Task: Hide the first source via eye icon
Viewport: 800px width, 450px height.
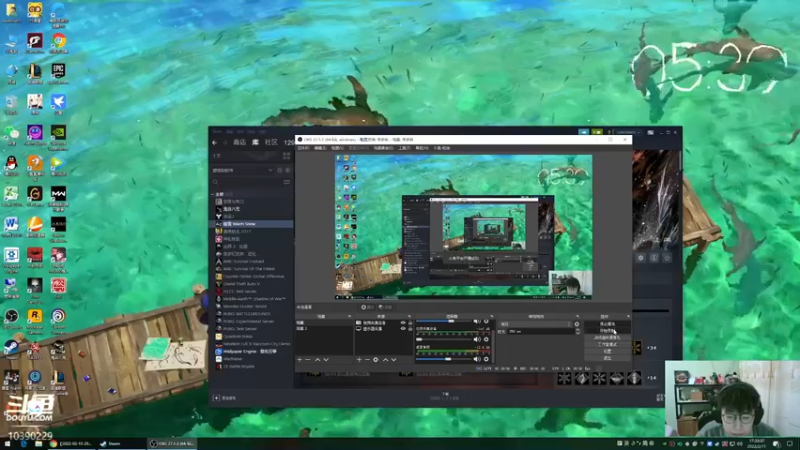Action: coord(403,323)
